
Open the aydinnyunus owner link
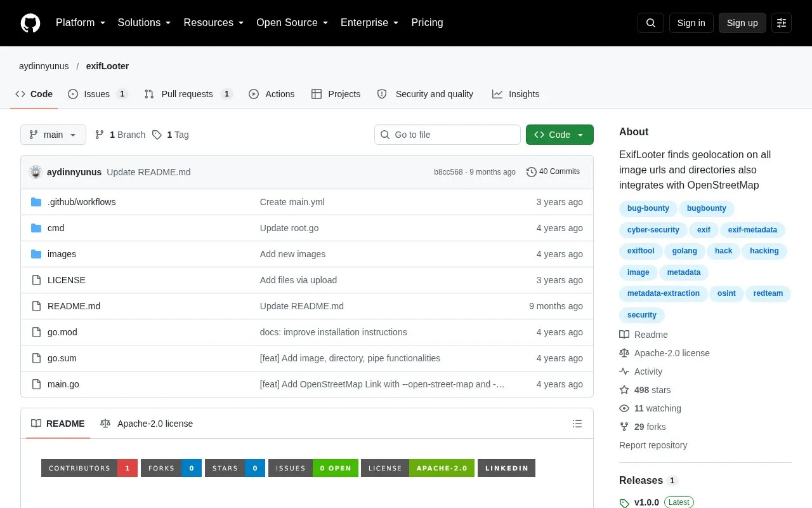tap(44, 66)
